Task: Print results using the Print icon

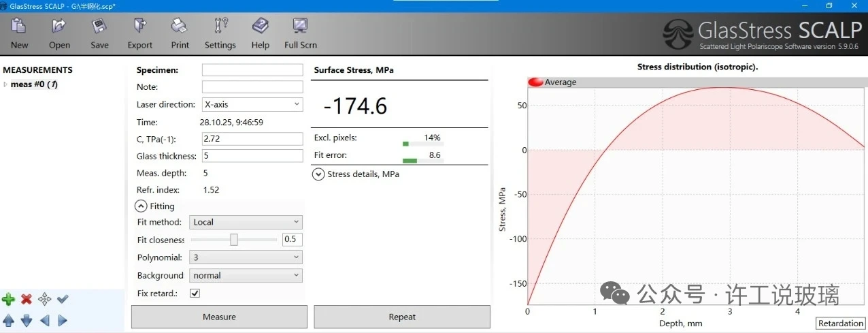Action: (x=180, y=27)
